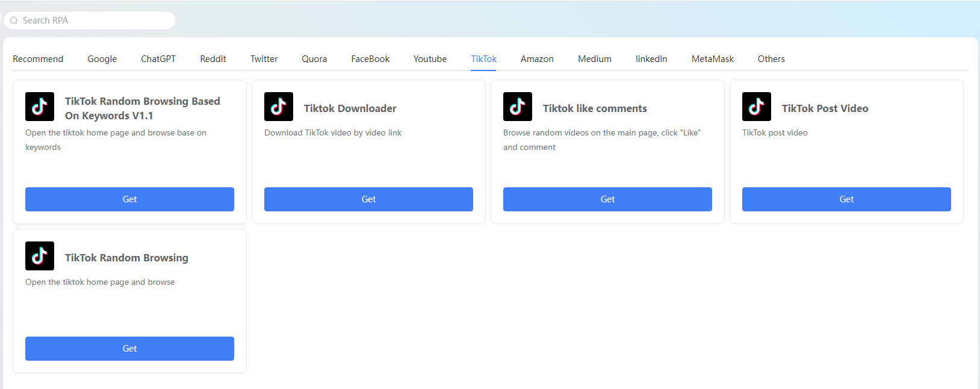980x389 pixels.
Task: Get the TikTok Post Video template
Action: click(x=846, y=199)
